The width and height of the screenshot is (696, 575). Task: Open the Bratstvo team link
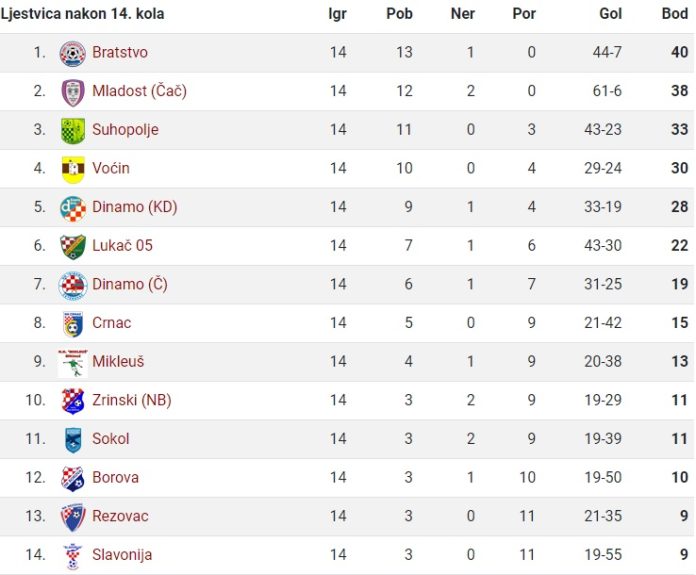[120, 52]
